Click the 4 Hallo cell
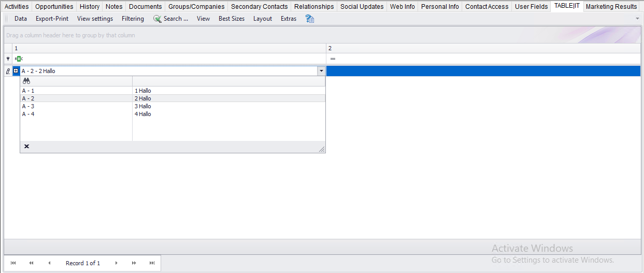The width and height of the screenshot is (644, 273). tap(229, 114)
